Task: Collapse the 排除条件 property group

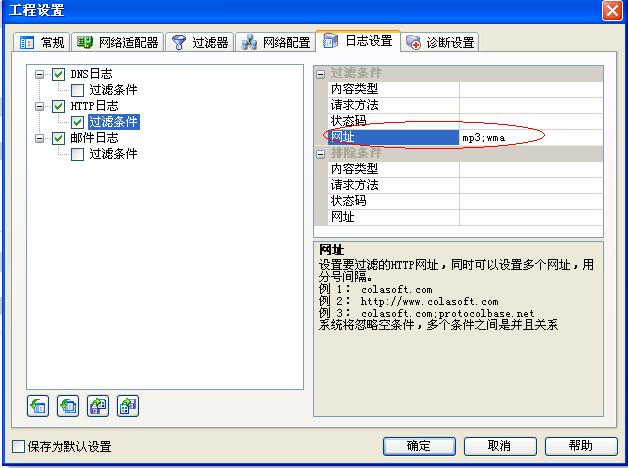Action: click(320, 154)
